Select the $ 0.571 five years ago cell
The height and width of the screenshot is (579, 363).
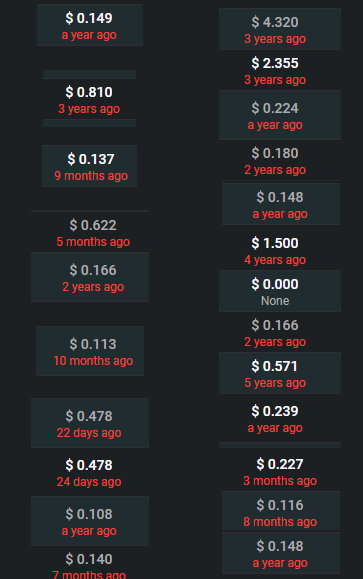pos(280,373)
